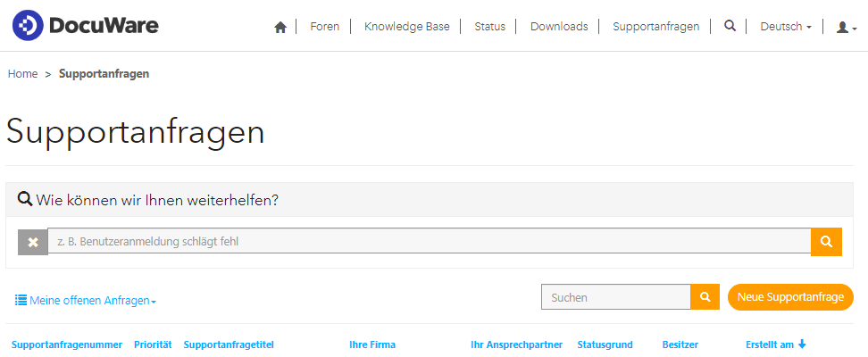Screen dimensions: 868x357
Task: Click the Erstellt am sort arrow
Action: click(802, 345)
